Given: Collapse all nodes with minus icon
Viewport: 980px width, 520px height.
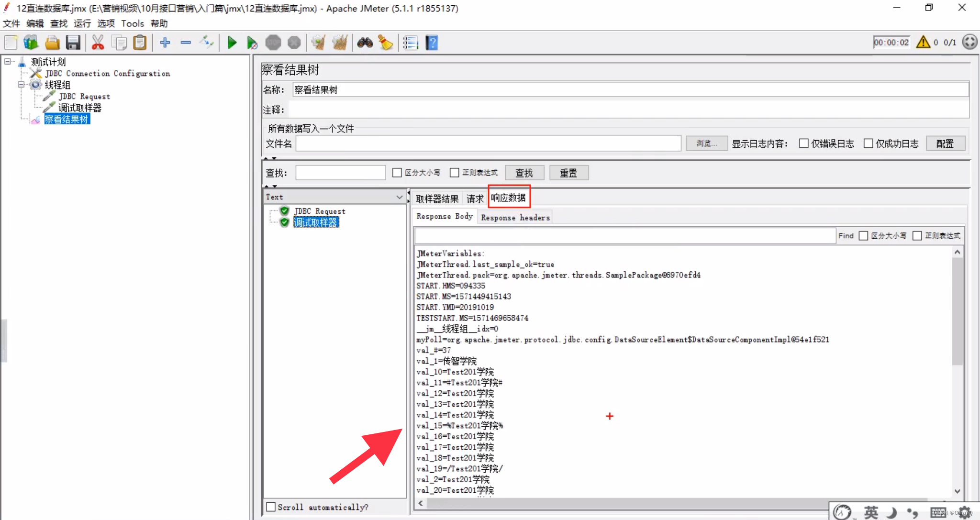Looking at the screenshot, I should point(186,43).
